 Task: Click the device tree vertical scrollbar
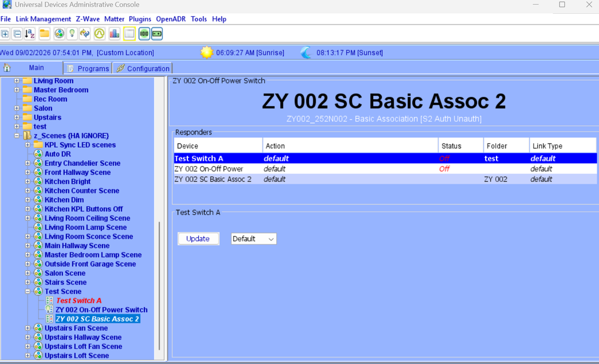point(159,286)
